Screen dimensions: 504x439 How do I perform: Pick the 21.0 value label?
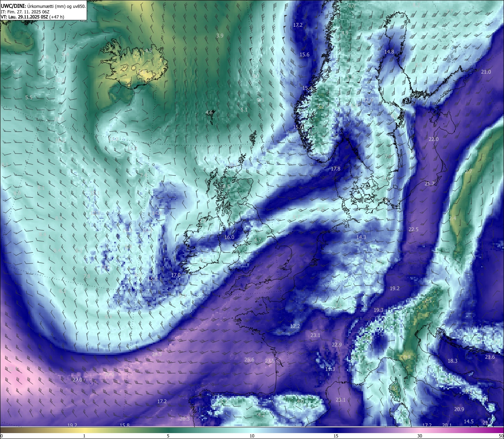tap(486, 72)
